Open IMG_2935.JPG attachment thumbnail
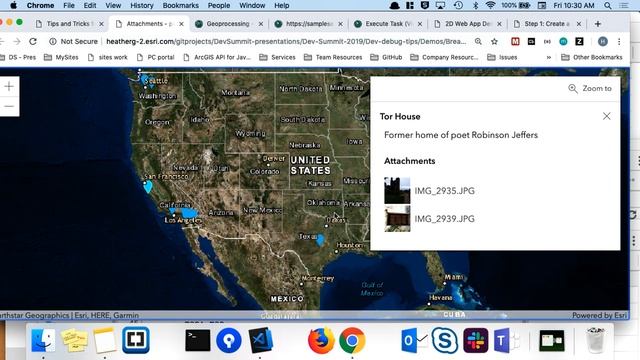Screen dimensions: 640x360 coord(397,191)
